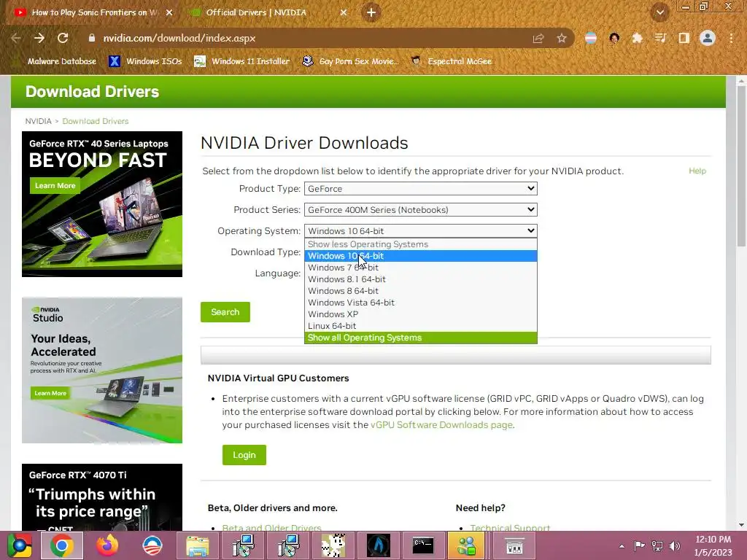
Task: Click Learn More on NVIDIA Studio ad
Action: coord(50,393)
